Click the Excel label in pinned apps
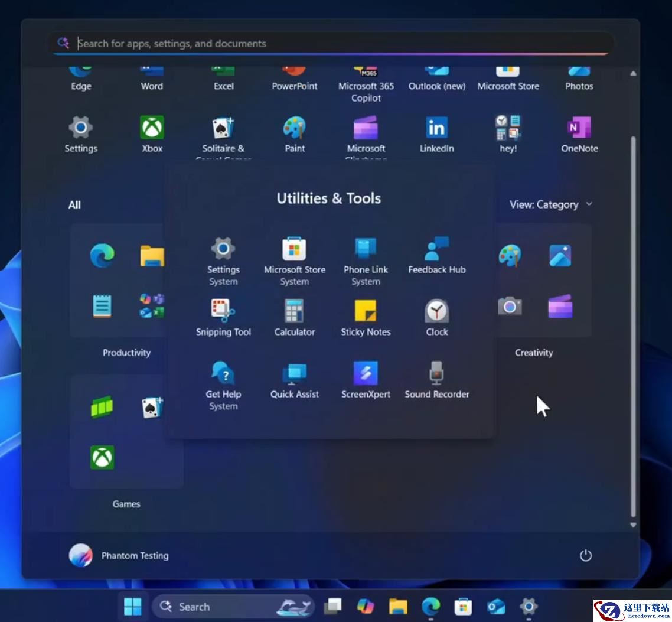The width and height of the screenshot is (672, 622). pyautogui.click(x=224, y=86)
